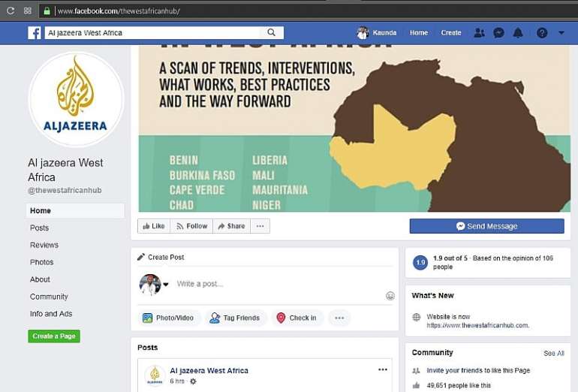Click the 1.9 rating badge icon
Screen dimensions: 578x392
[x=420, y=263]
